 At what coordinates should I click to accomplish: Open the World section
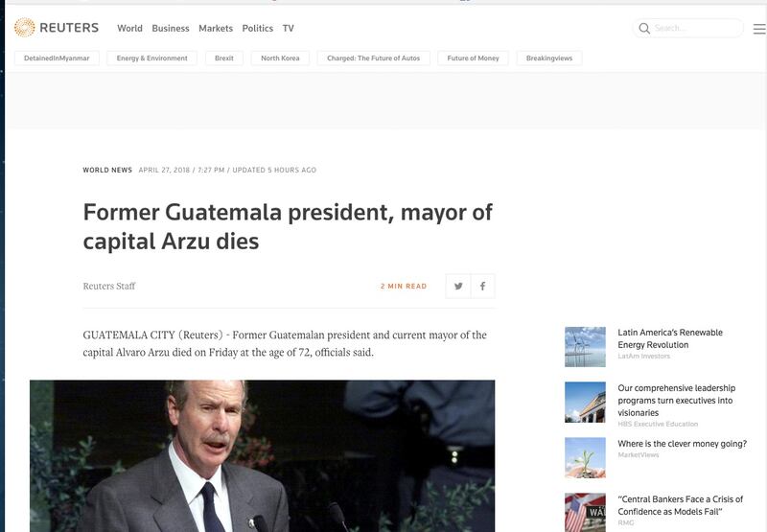[129, 29]
